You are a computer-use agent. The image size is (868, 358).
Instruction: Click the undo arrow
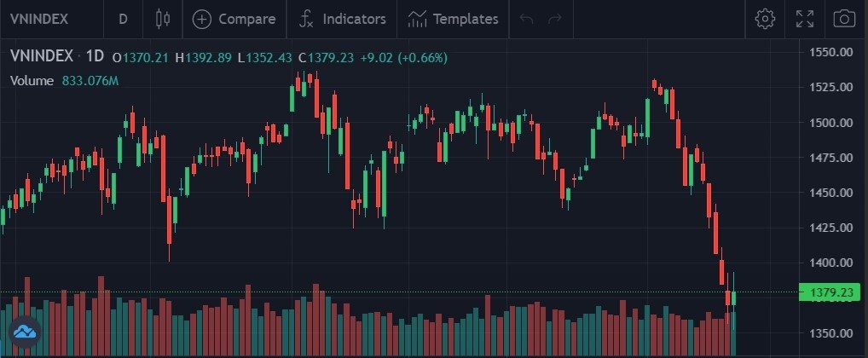click(526, 19)
